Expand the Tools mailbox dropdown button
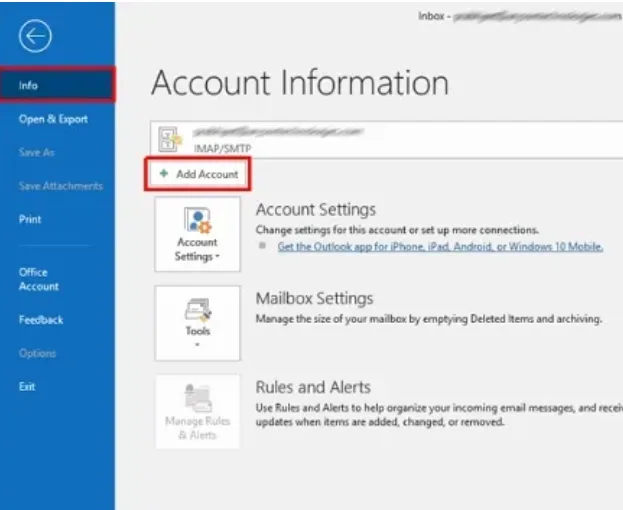The width and height of the screenshot is (623, 510). (197, 323)
